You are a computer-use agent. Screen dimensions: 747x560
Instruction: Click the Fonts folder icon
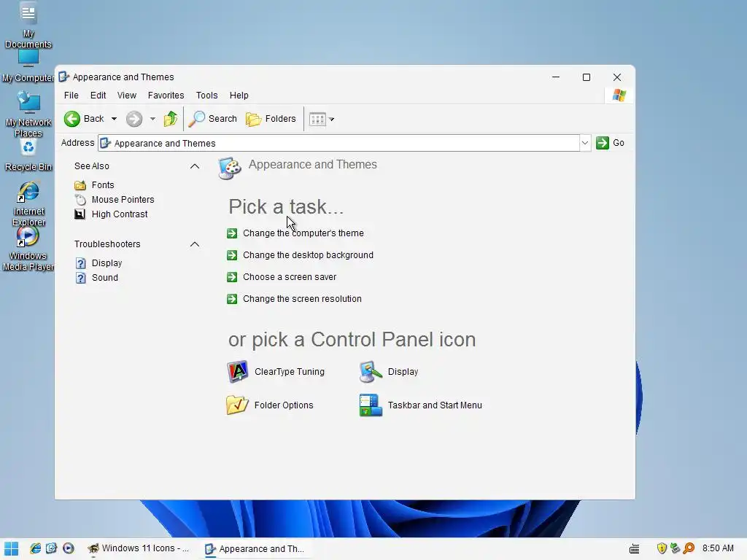coord(80,184)
